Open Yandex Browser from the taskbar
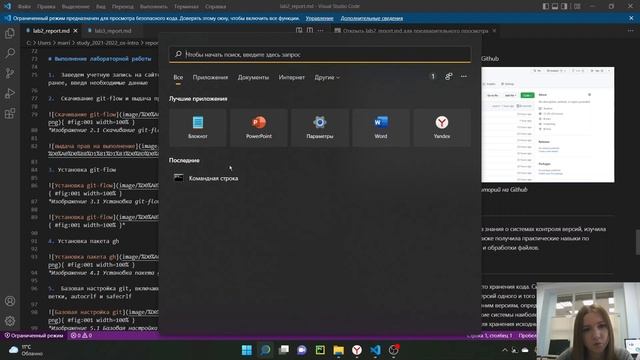The image size is (640, 360). pyautogui.click(x=357, y=350)
